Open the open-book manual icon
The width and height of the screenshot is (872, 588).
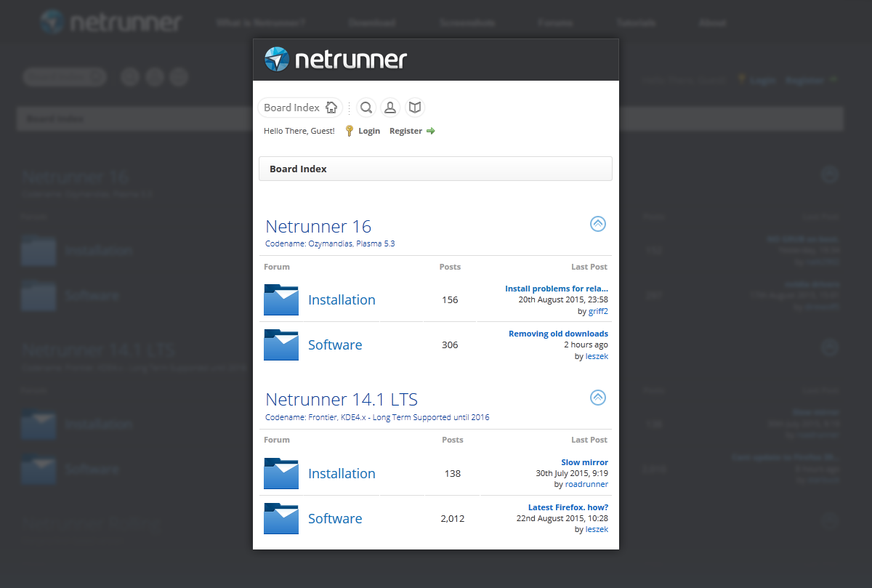(x=414, y=108)
